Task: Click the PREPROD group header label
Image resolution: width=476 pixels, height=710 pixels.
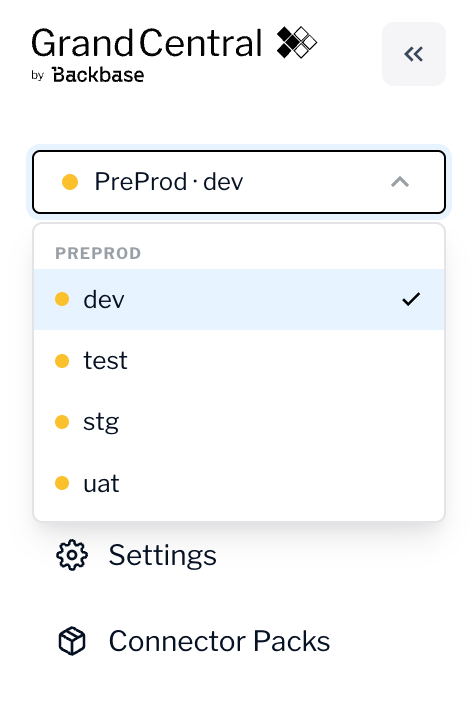Action: [x=98, y=253]
